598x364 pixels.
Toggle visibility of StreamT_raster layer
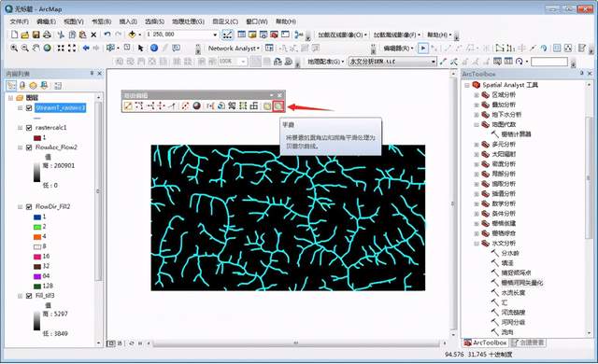click(29, 108)
